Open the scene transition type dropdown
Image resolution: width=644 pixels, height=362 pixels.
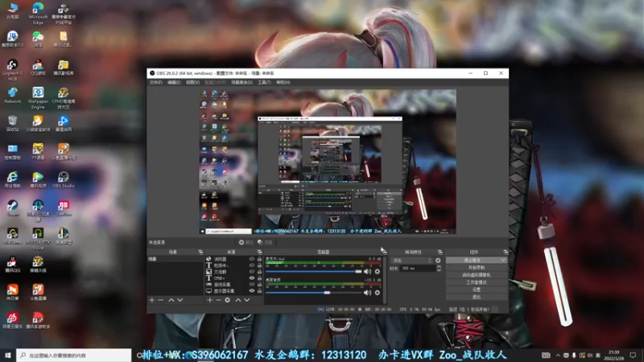coord(411,261)
